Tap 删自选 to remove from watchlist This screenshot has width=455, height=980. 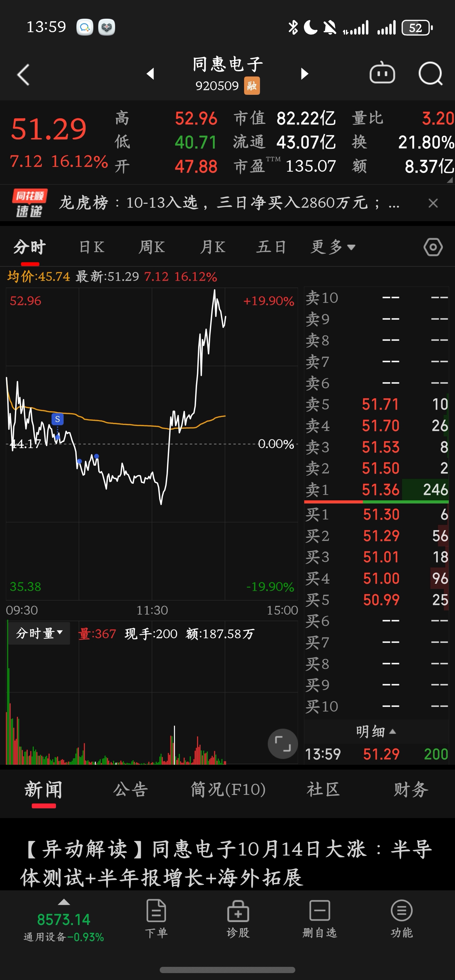click(x=320, y=919)
